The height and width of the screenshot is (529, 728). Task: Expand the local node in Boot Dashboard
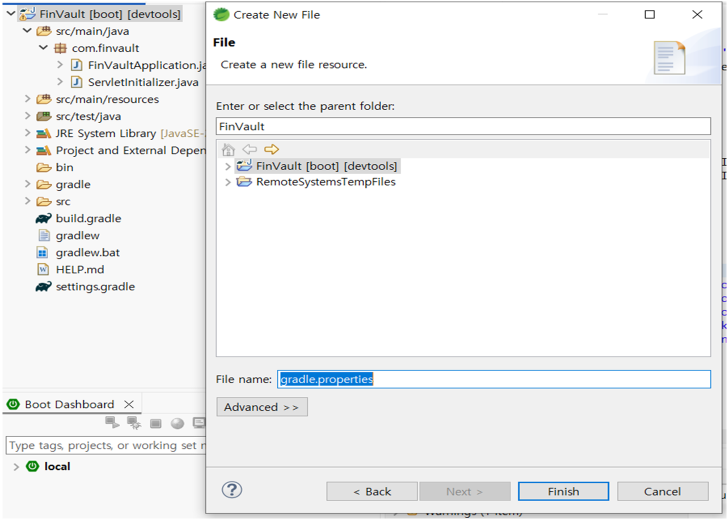point(16,466)
